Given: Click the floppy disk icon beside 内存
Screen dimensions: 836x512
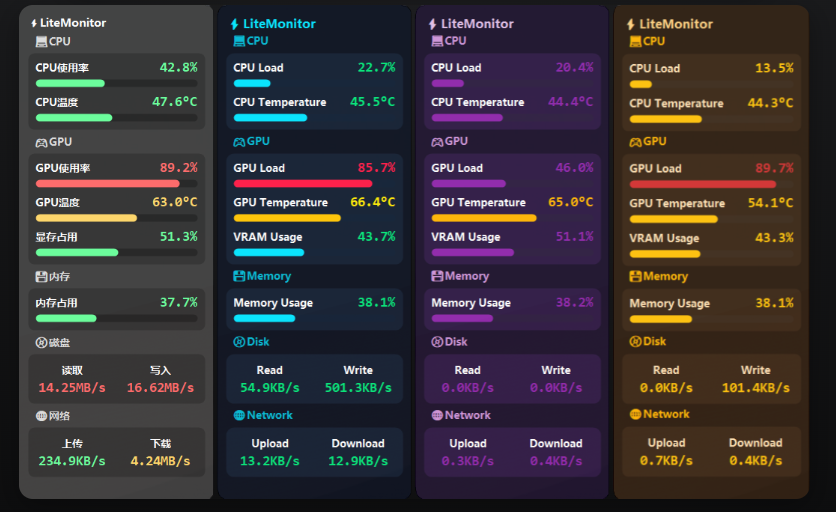Looking at the screenshot, I should 41,277.
